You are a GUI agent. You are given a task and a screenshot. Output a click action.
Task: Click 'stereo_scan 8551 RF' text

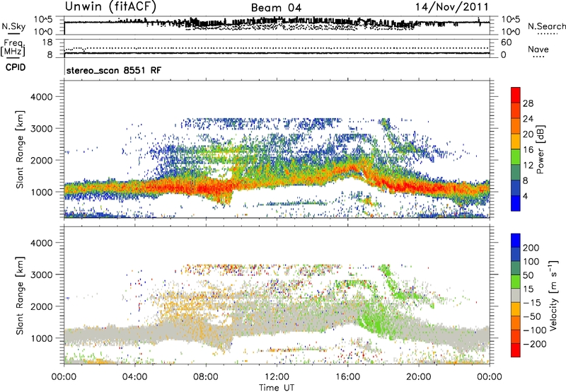114,70
